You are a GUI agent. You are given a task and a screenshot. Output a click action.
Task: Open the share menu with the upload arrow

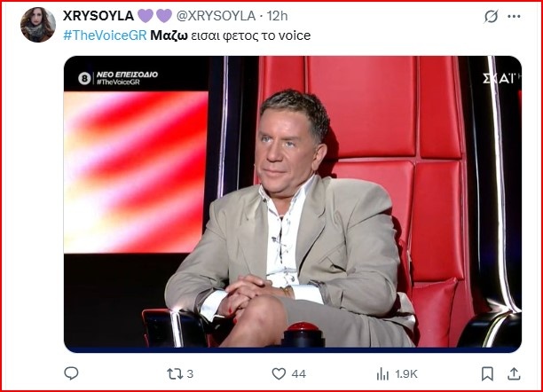[x=515, y=373]
